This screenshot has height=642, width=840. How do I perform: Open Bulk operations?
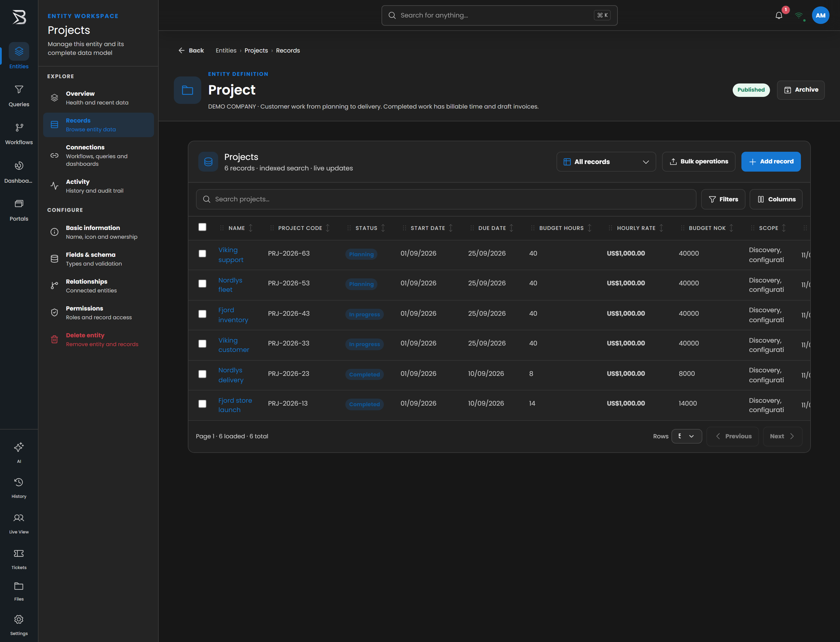pyautogui.click(x=699, y=162)
